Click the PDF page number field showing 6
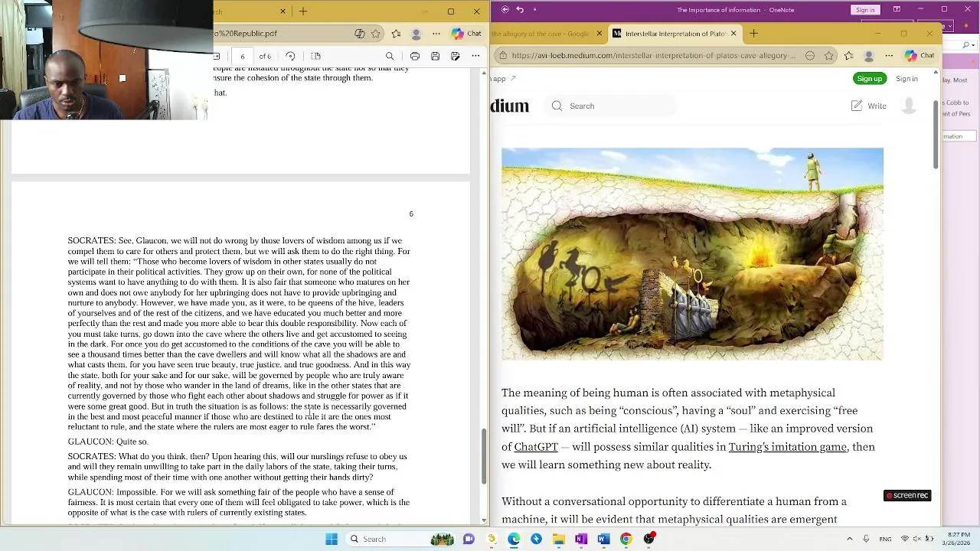This screenshot has height=551, width=980. coord(243,56)
